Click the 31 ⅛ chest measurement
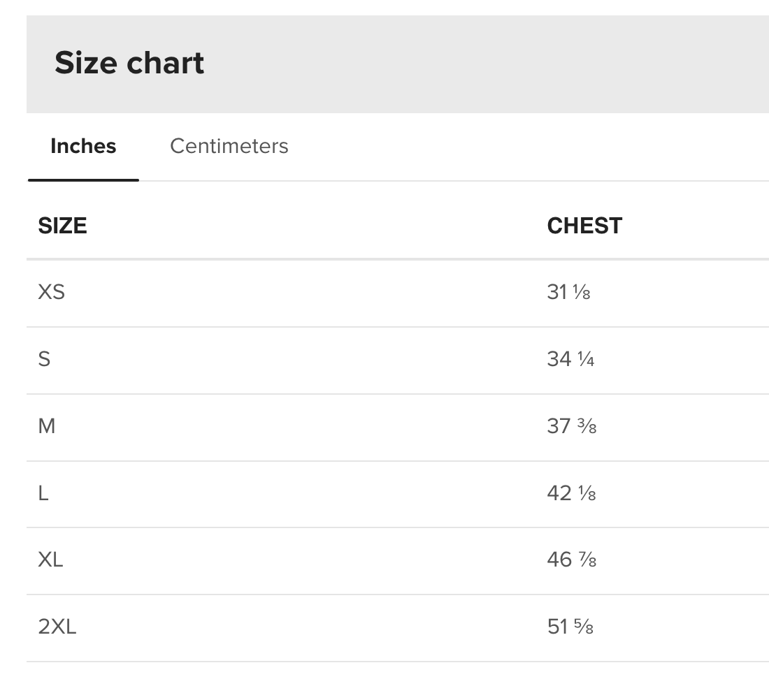 click(x=568, y=291)
